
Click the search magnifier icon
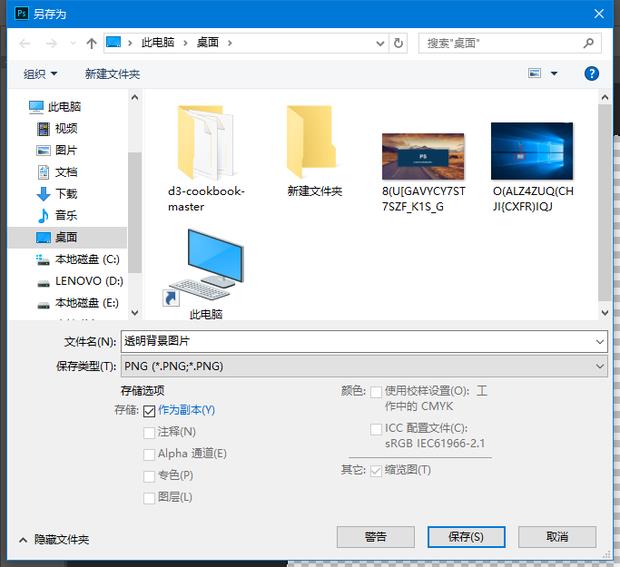click(x=588, y=43)
